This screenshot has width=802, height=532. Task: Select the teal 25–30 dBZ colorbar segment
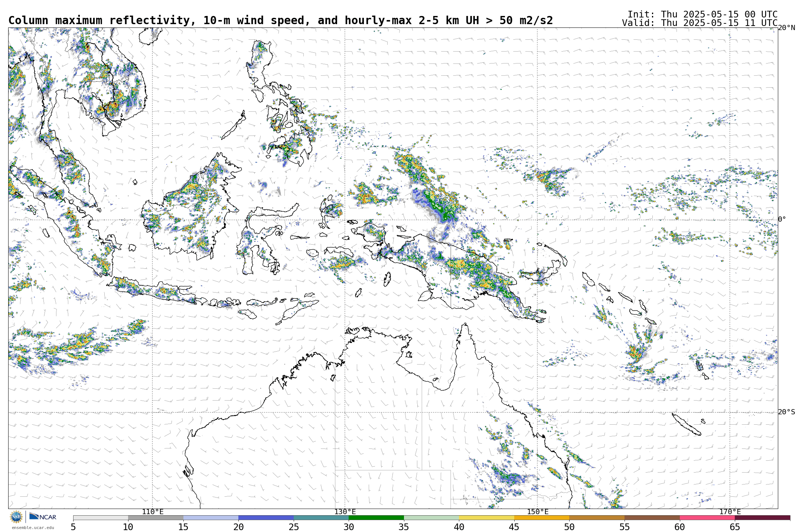(x=321, y=518)
